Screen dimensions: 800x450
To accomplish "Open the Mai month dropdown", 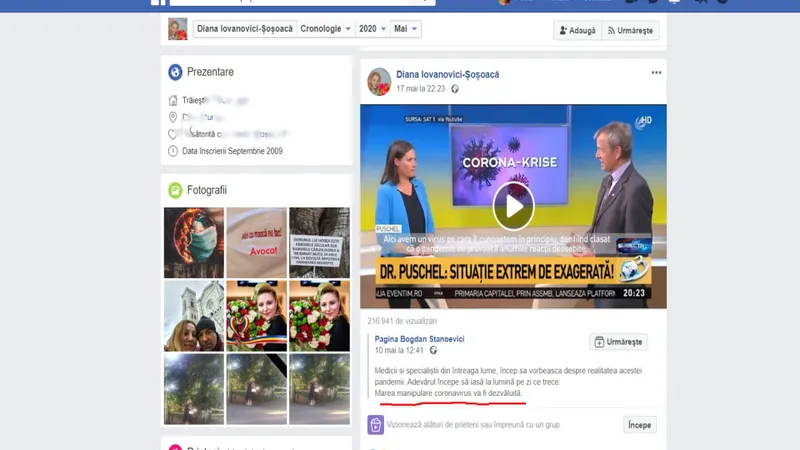I will pyautogui.click(x=405, y=30).
